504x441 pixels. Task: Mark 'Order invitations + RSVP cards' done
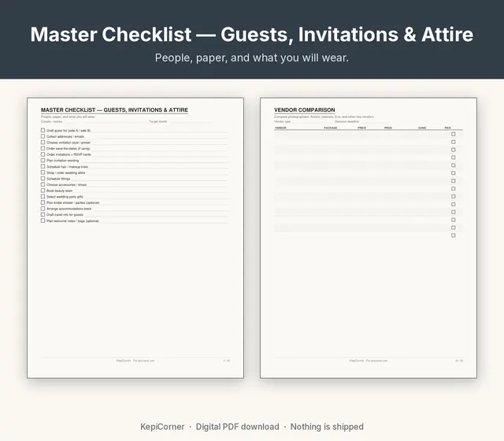(x=43, y=154)
